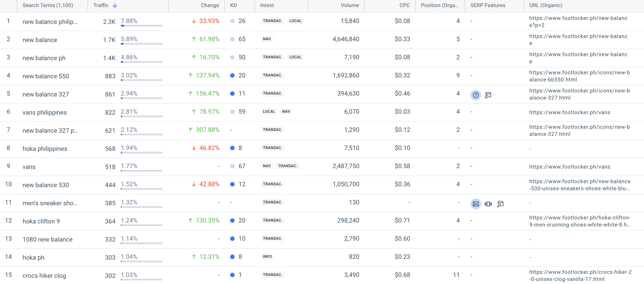Click the red down arrow for hoka philippines change

tap(194, 148)
